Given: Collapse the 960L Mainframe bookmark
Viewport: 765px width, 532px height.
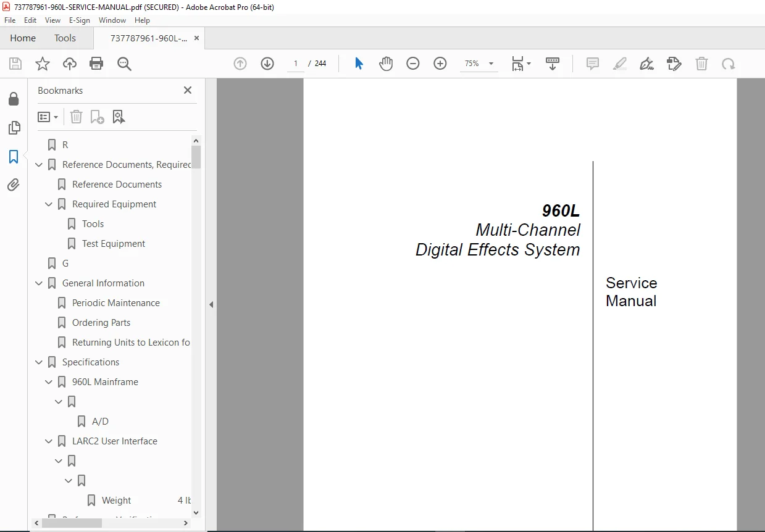Looking at the screenshot, I should pyautogui.click(x=49, y=382).
